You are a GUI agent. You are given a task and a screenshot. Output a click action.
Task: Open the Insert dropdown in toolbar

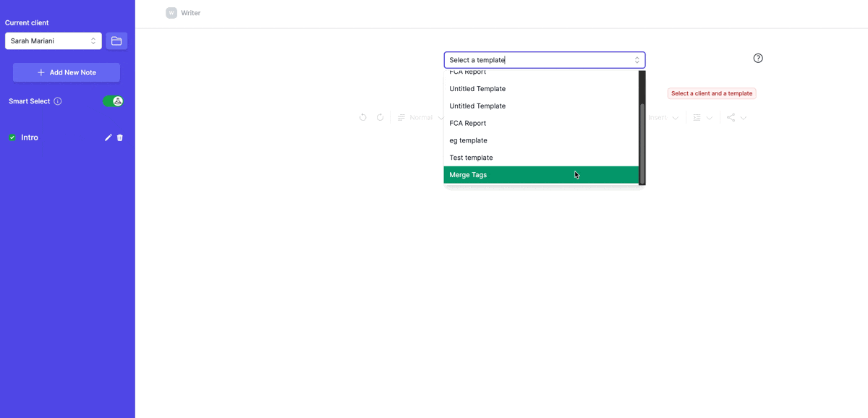coord(663,117)
